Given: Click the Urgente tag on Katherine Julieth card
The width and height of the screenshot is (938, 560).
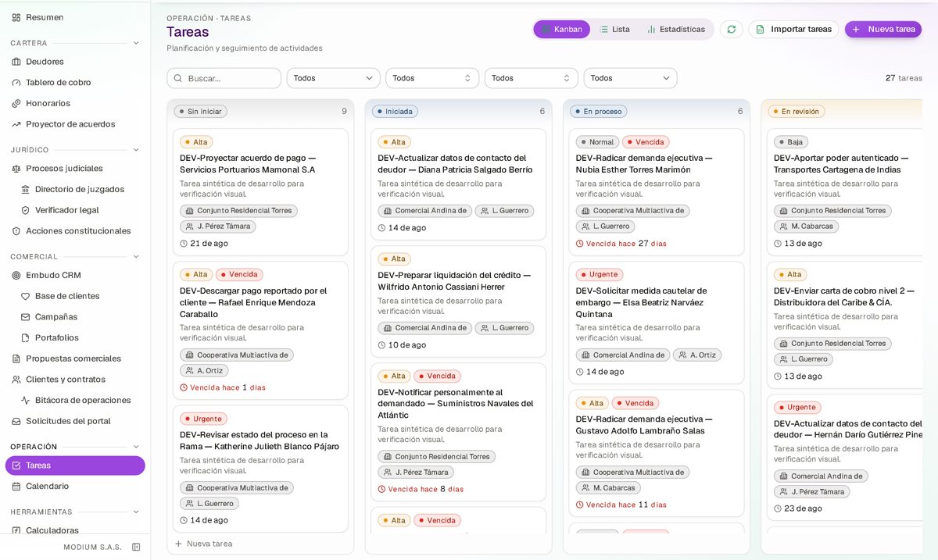Looking at the screenshot, I should coord(203,419).
